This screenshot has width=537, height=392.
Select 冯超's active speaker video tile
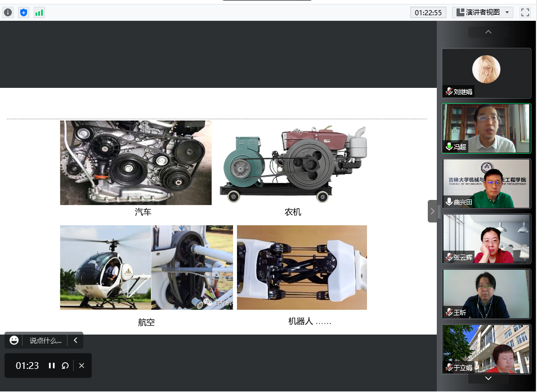pos(486,128)
